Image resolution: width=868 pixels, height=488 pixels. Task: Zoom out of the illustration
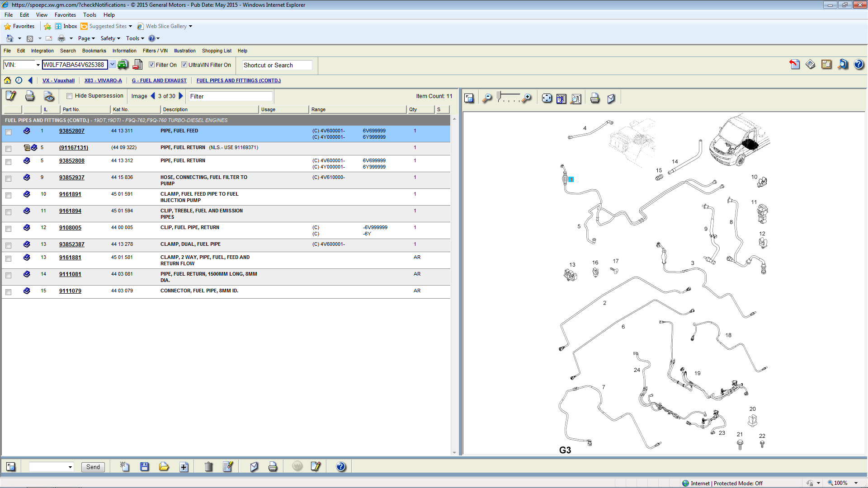[x=487, y=98]
